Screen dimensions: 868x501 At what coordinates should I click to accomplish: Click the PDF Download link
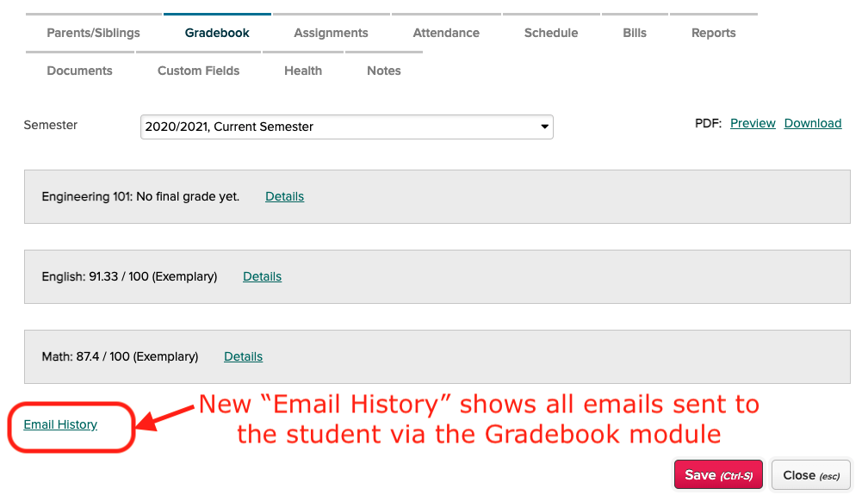(x=813, y=123)
